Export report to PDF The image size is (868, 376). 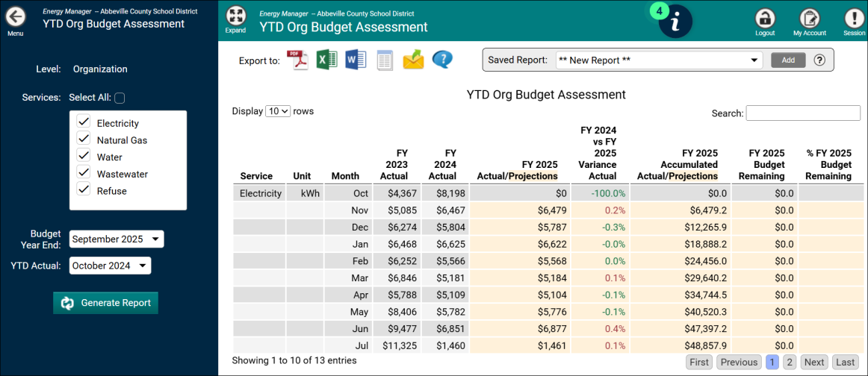(298, 60)
